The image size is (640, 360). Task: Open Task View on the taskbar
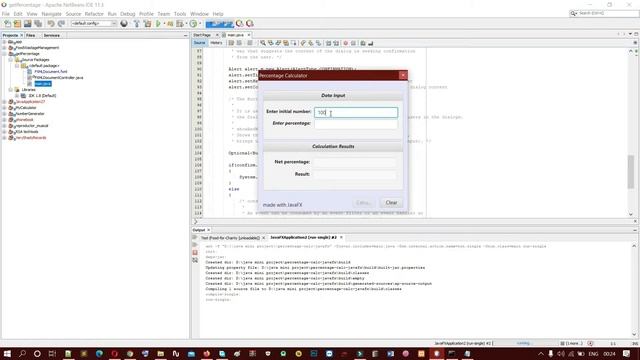pyautogui.click(x=52, y=353)
